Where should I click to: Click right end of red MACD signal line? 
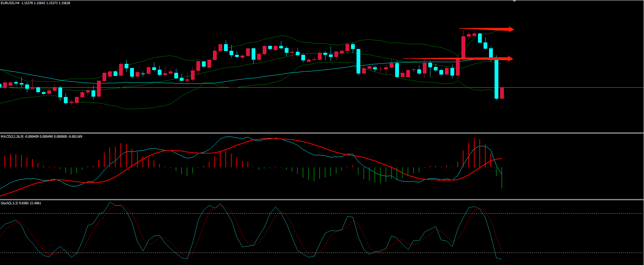pos(501,159)
